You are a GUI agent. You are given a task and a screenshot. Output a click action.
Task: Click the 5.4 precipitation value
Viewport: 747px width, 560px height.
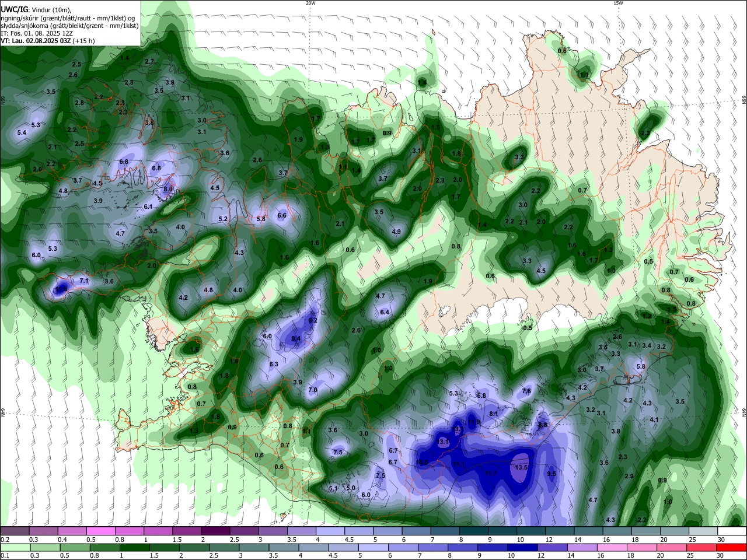pos(22,132)
